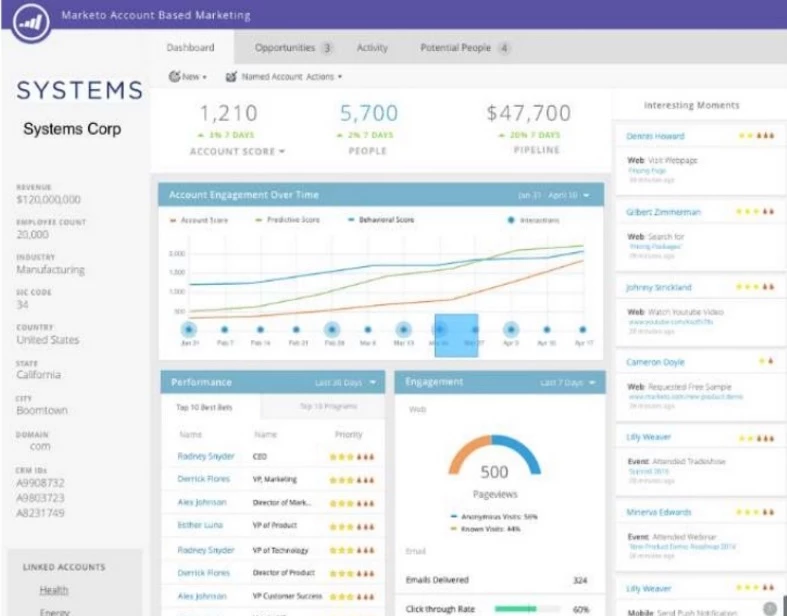
Task: Select the Jan 31 interaction marker
Action: 189,330
